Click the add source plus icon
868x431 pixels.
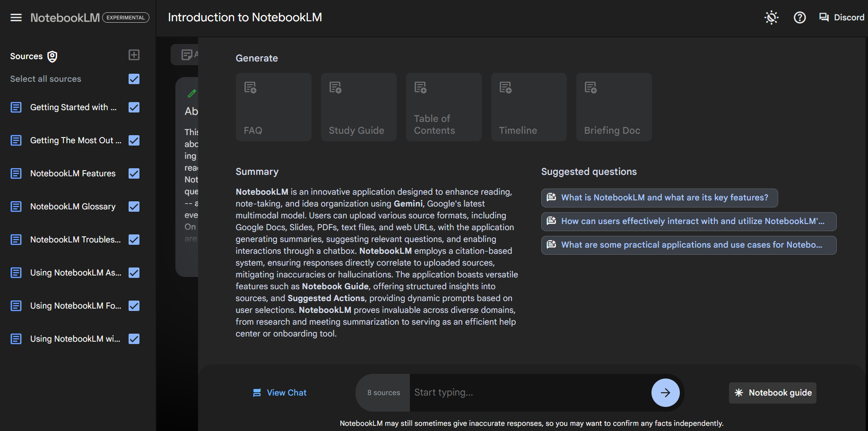pos(134,55)
